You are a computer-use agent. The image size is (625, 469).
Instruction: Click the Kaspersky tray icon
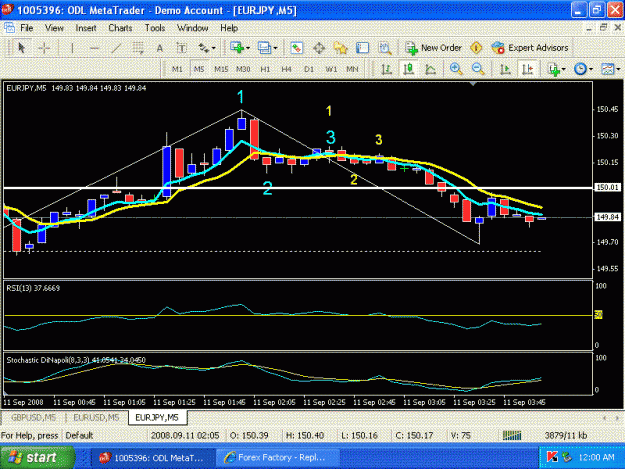pyautogui.click(x=552, y=457)
